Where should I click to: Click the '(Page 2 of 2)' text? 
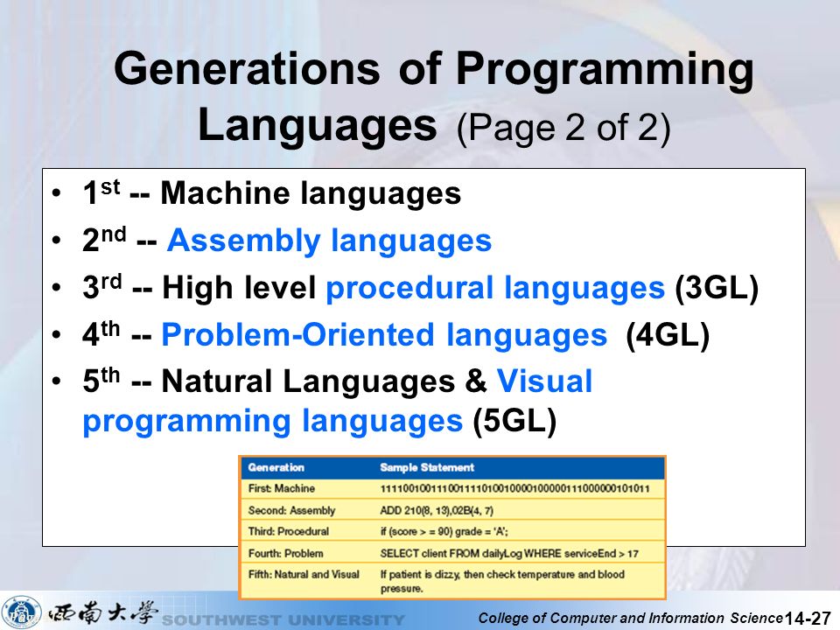pos(563,128)
